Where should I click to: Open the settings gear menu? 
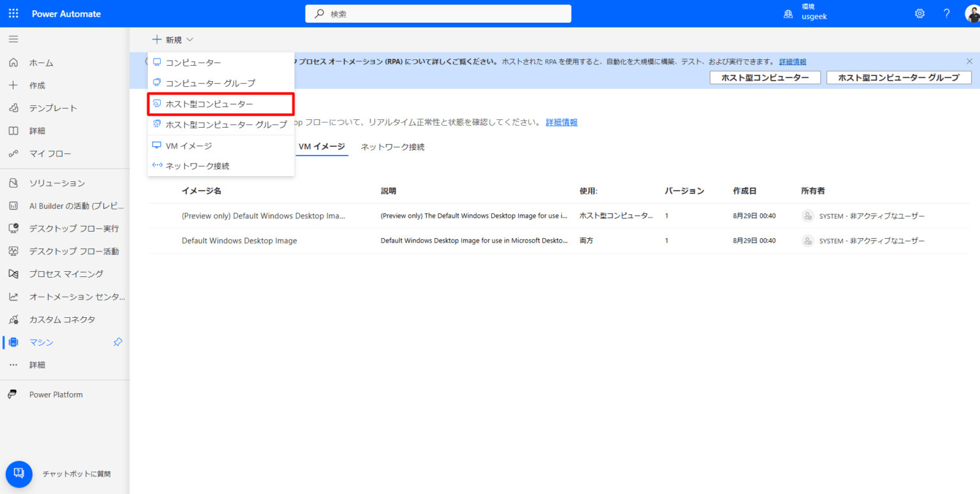pyautogui.click(x=919, y=13)
